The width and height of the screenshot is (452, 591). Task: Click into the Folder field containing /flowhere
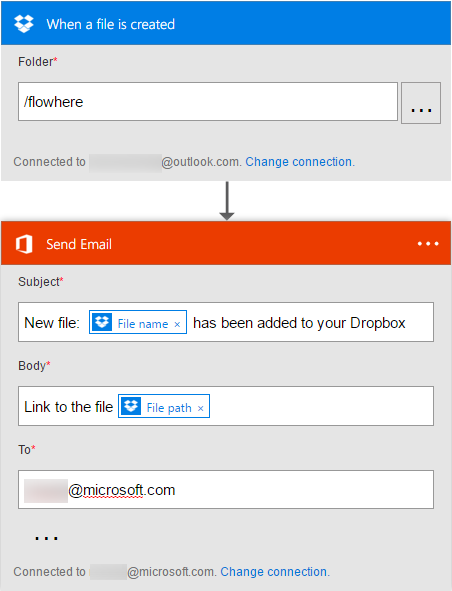pos(208,101)
